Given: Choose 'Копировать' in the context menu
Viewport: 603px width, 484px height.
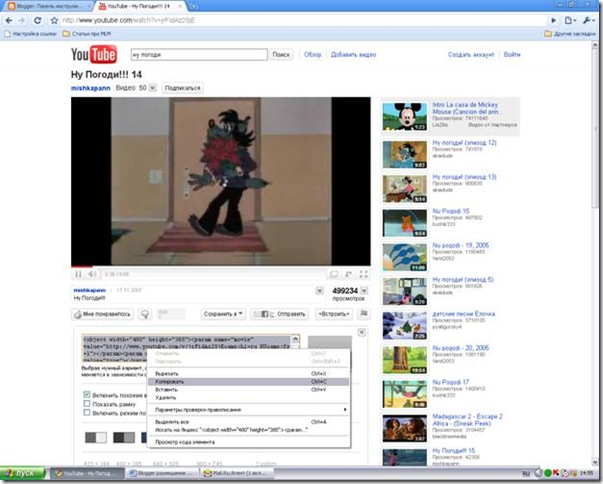Looking at the screenshot, I should (248, 381).
